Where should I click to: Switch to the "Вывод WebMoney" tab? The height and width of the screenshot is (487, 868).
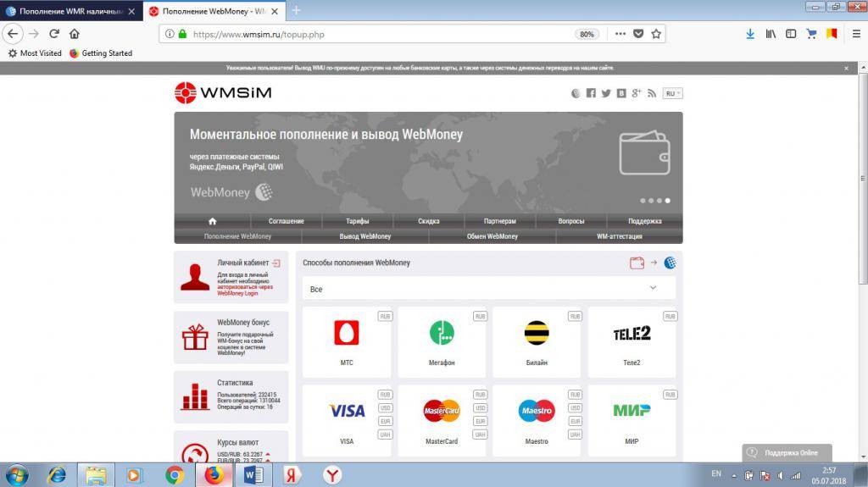pyautogui.click(x=365, y=236)
